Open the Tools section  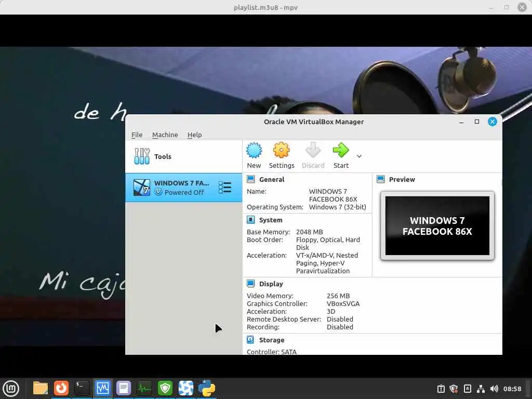pyautogui.click(x=183, y=156)
